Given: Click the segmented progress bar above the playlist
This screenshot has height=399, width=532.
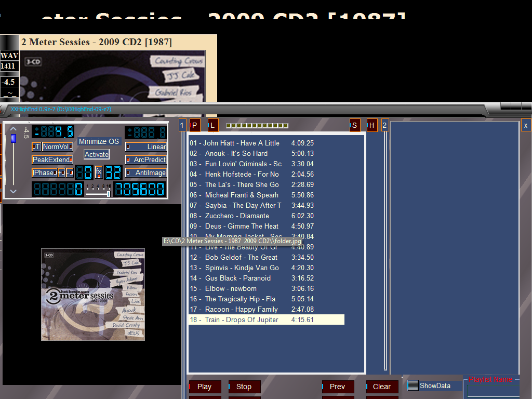Looking at the screenshot, I should [x=257, y=126].
